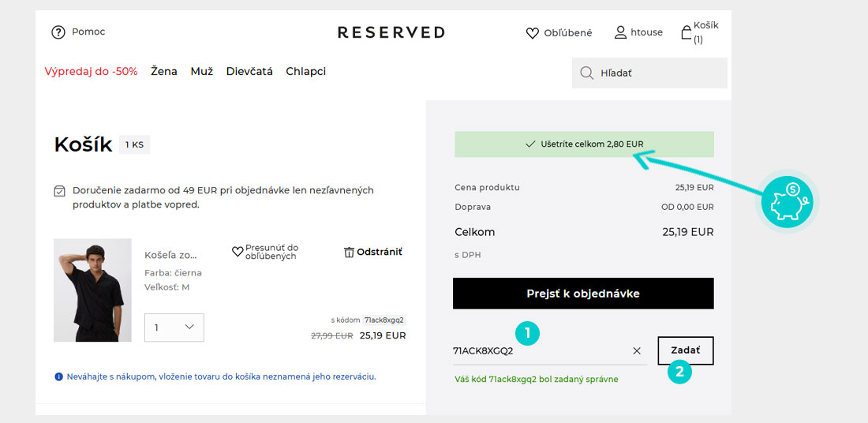Click the user account icon

(x=620, y=32)
